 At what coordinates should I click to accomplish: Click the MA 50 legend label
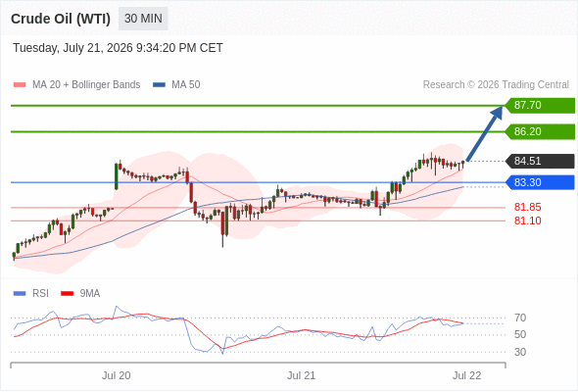186,85
